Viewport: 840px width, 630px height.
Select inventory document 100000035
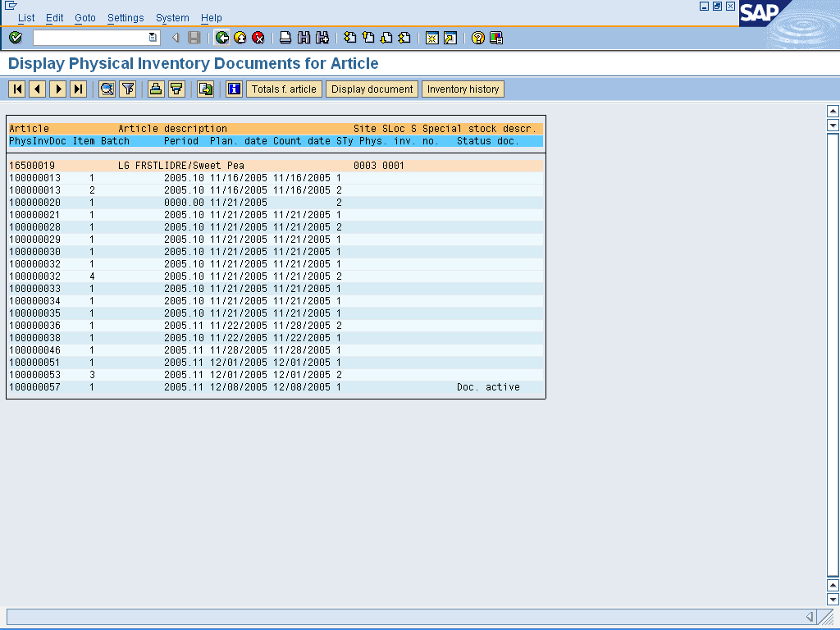[x=34, y=313]
